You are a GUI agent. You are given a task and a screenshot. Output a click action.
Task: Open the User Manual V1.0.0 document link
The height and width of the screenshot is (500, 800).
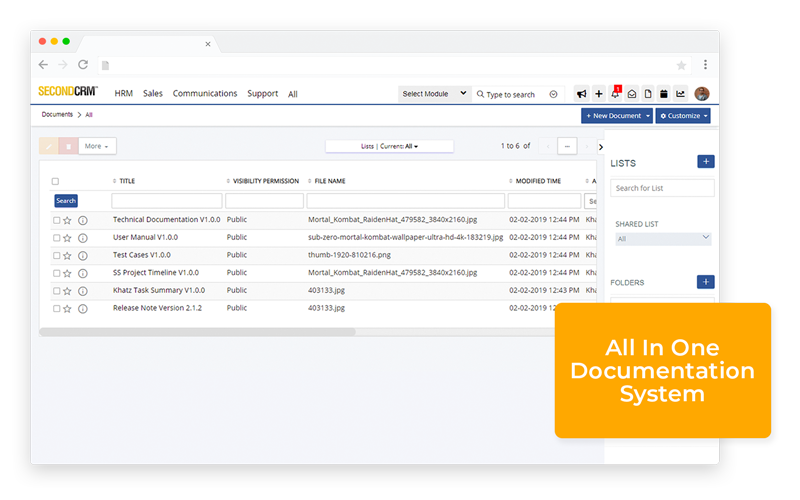145,237
